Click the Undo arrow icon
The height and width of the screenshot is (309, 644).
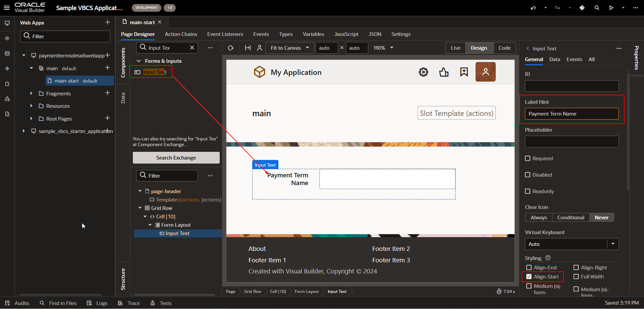coord(533,8)
